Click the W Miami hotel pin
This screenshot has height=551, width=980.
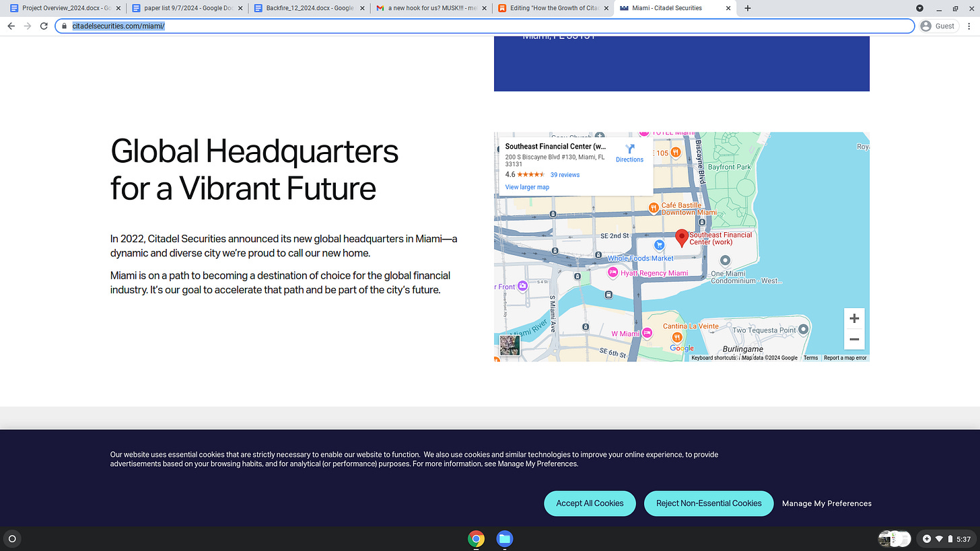[x=647, y=333]
